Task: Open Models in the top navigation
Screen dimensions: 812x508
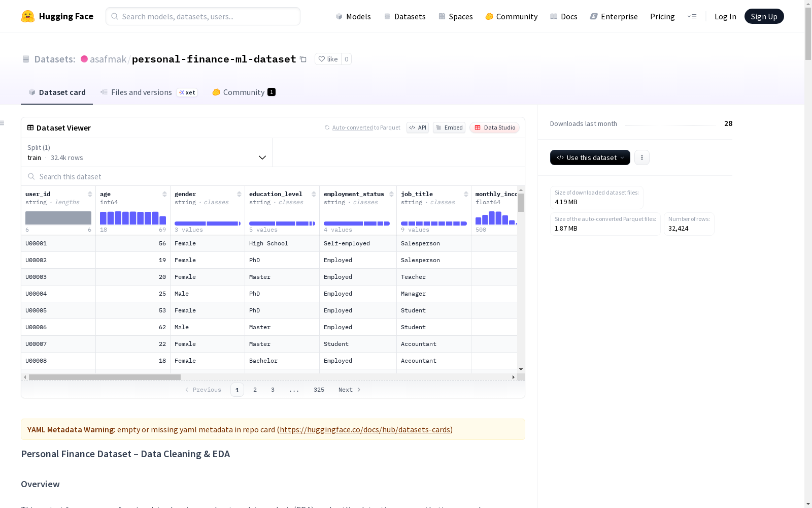Action: [353, 16]
